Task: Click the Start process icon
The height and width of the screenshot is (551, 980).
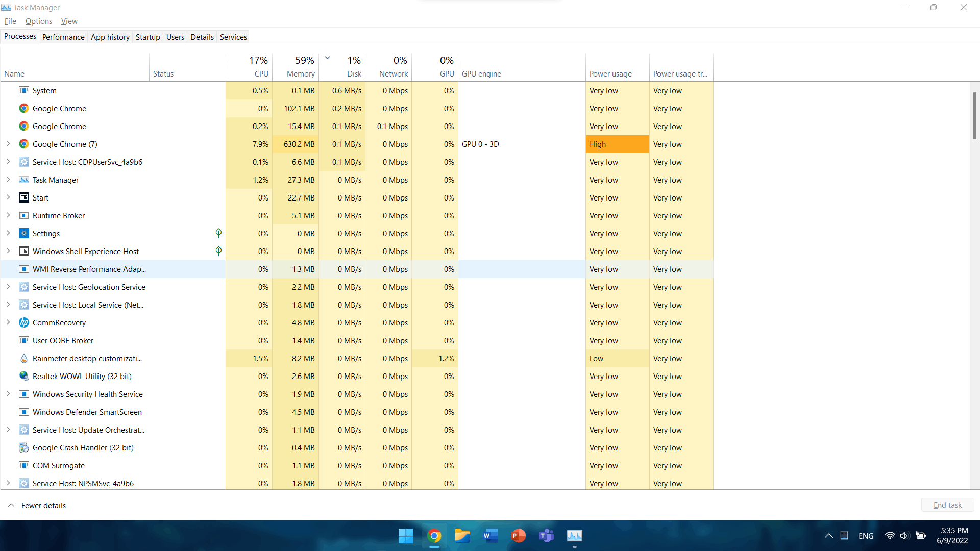Action: [x=23, y=198]
